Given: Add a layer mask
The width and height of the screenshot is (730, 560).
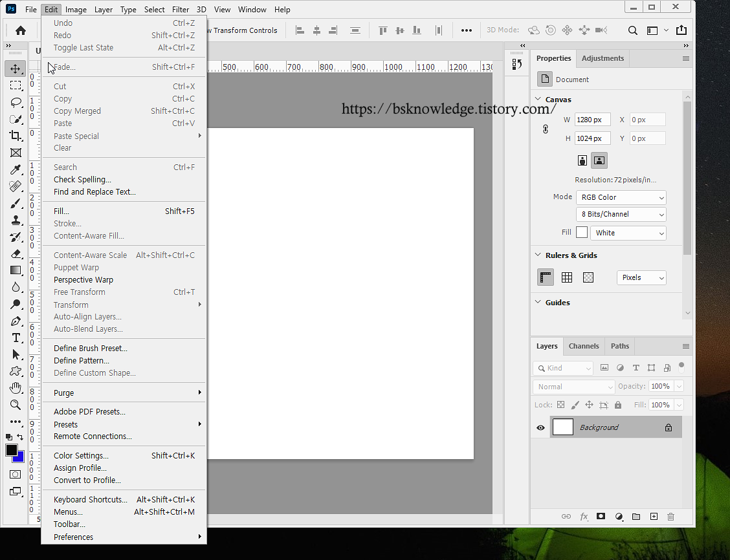Looking at the screenshot, I should click(601, 516).
